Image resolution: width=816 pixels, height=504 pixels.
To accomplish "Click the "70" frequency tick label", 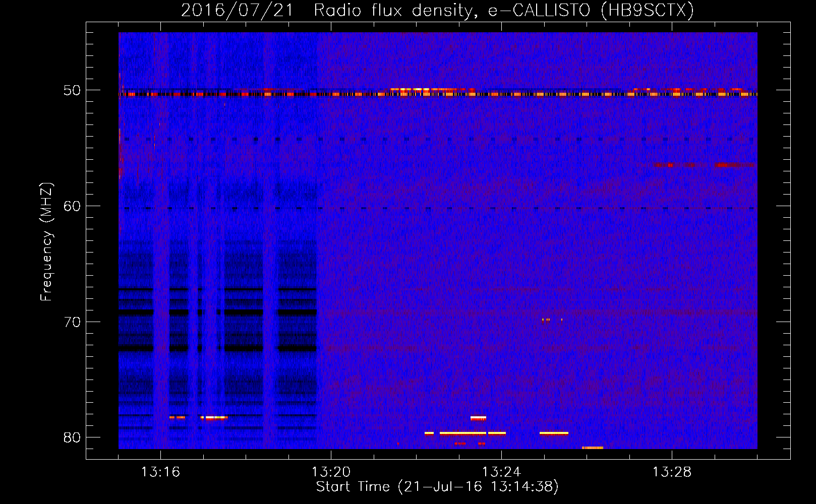I will click(x=72, y=322).
